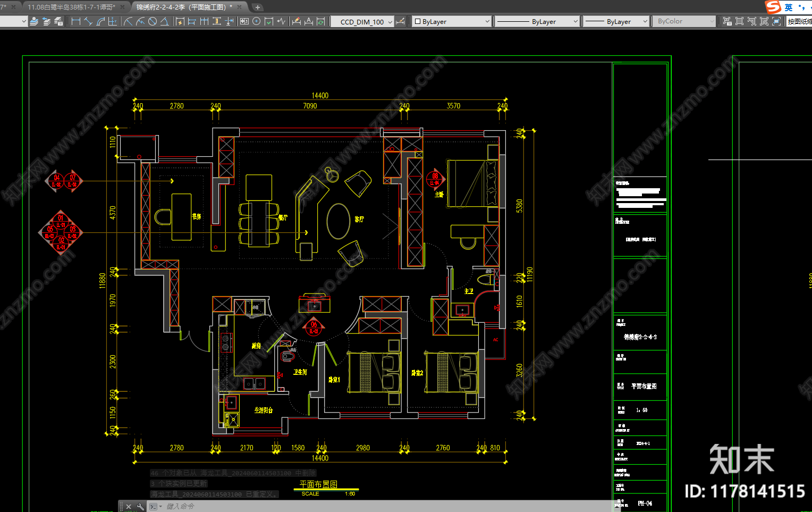
Task: Select the Jogged Linear tool
Action: click(x=281, y=21)
